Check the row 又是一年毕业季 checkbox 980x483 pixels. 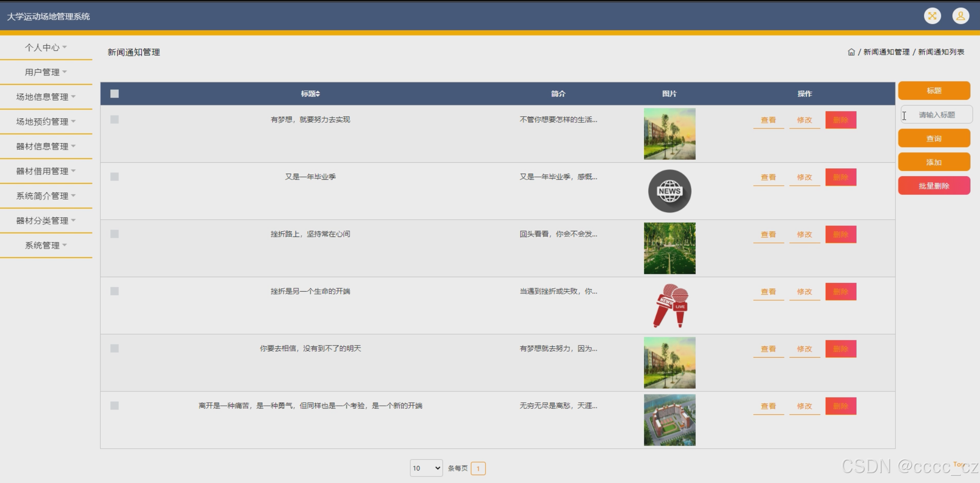tap(115, 177)
